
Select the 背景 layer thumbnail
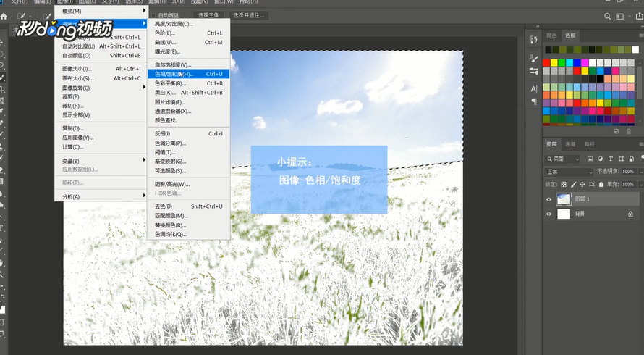(564, 214)
